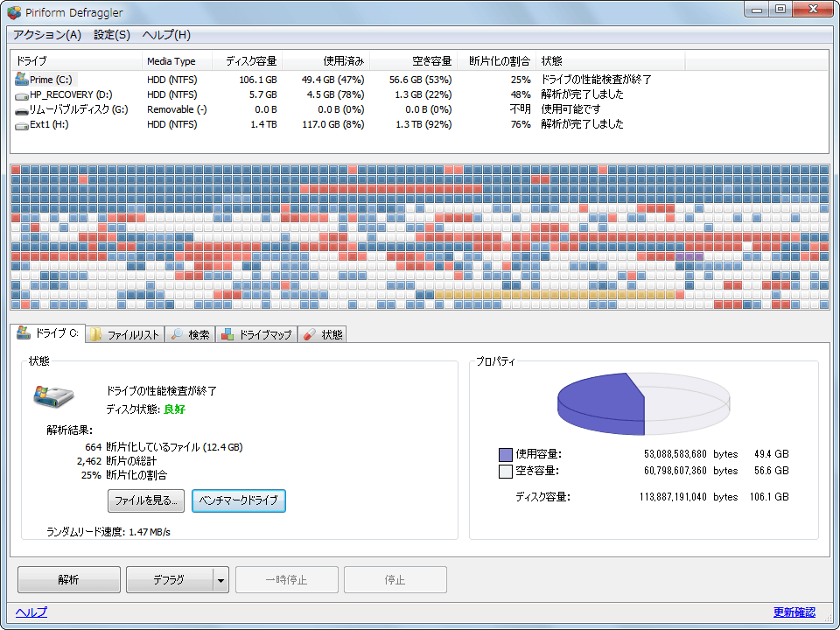Switch to the 状態 tab
840x630 pixels.
[x=323, y=335]
